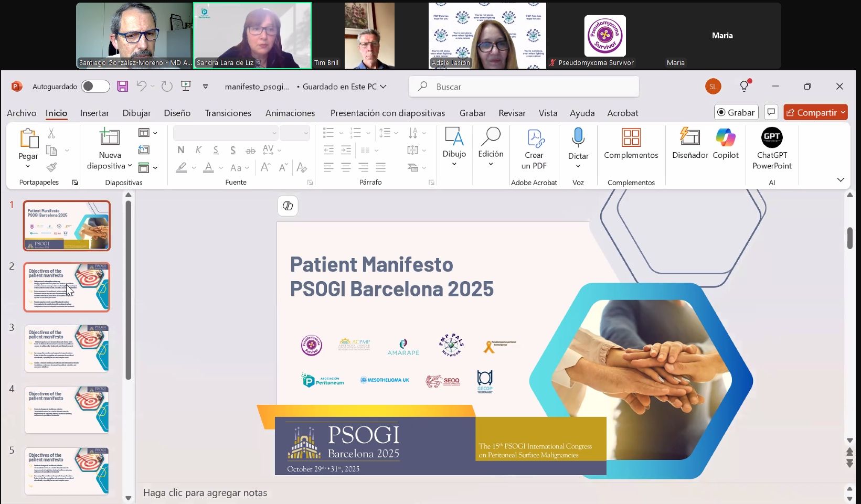This screenshot has width=861, height=504.
Task: Switch to the Transiciones tab
Action: coord(228,113)
